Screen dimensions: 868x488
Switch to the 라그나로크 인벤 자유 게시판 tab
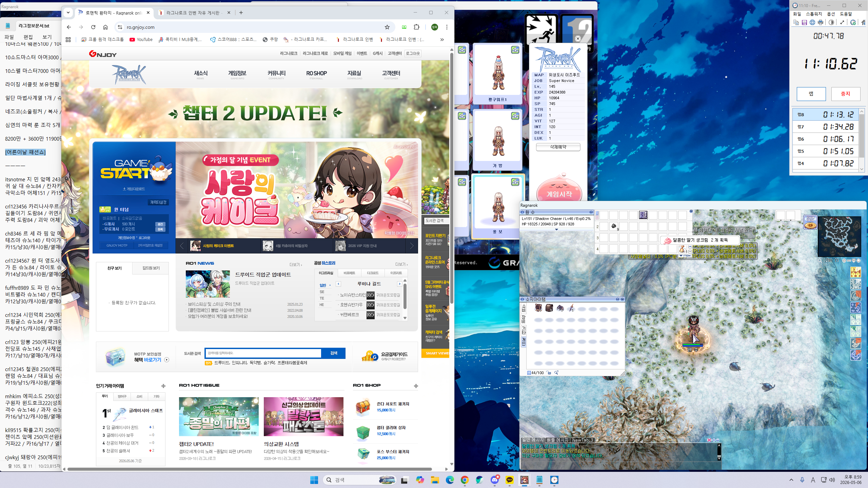coord(194,13)
